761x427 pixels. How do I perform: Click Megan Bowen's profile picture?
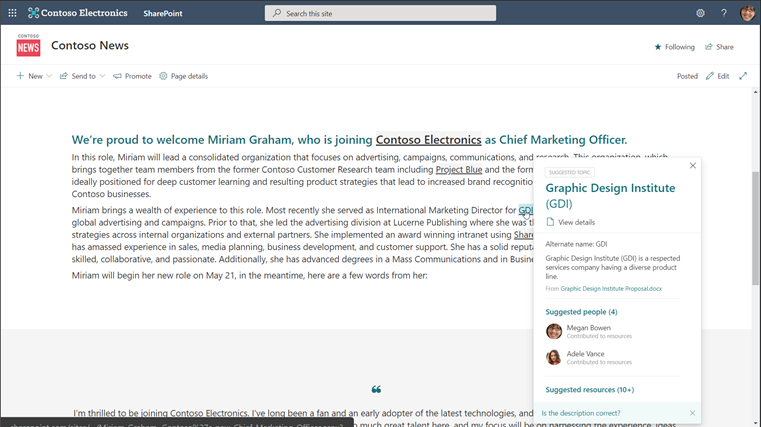554,331
